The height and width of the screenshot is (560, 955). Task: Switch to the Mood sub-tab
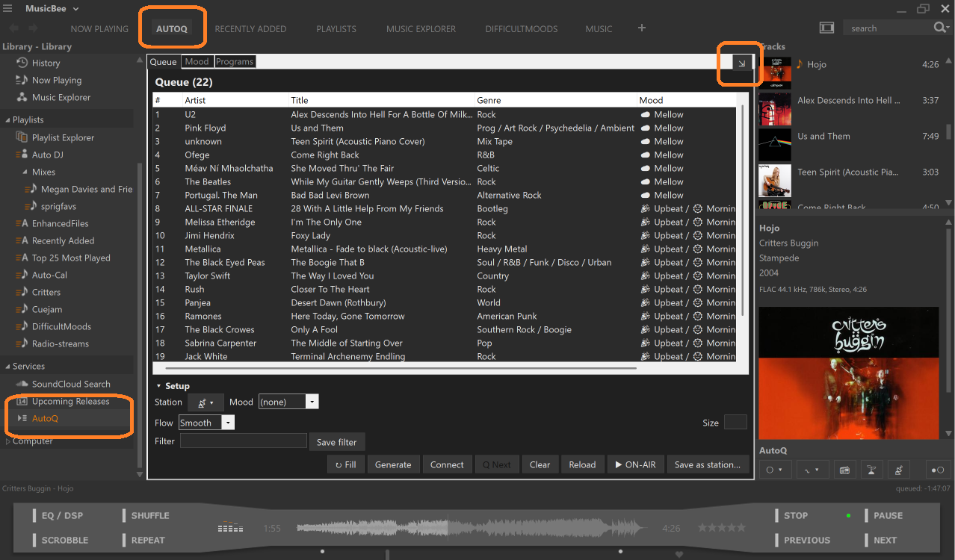tap(197, 61)
